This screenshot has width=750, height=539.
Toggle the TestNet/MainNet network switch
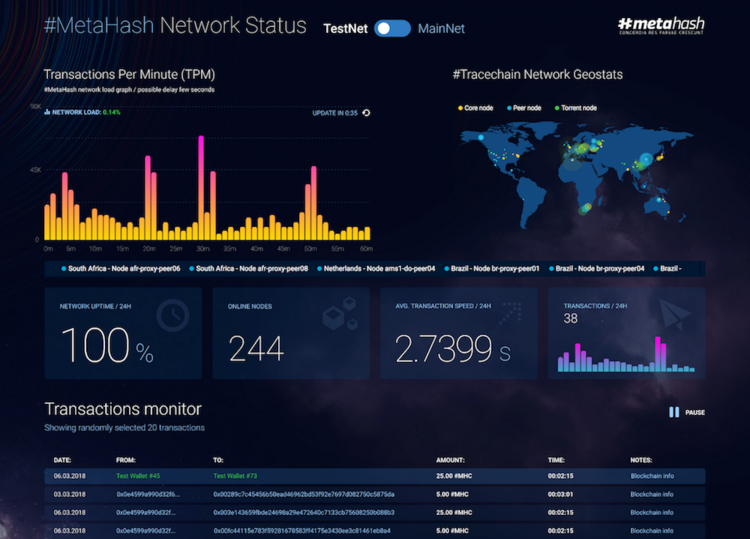point(392,29)
